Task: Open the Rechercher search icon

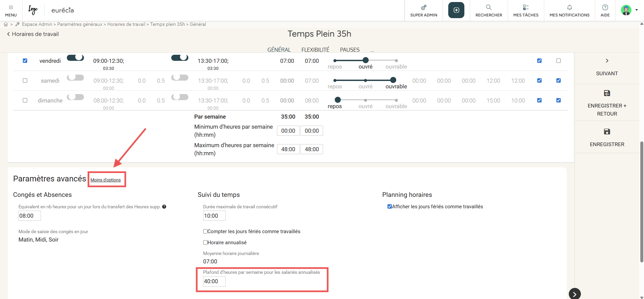Action: click(x=489, y=7)
